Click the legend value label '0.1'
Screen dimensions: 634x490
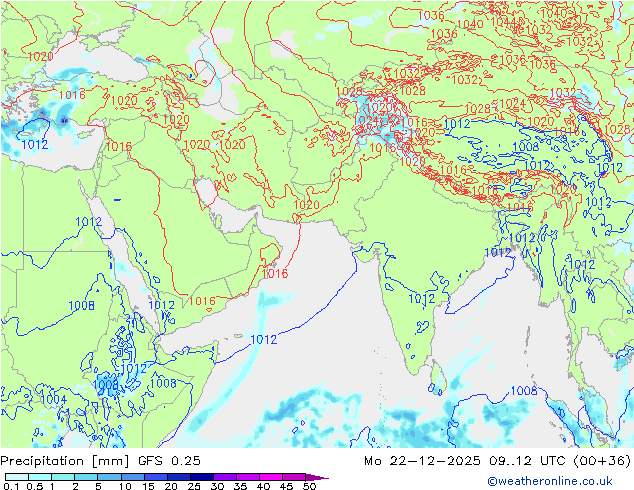coord(11,486)
